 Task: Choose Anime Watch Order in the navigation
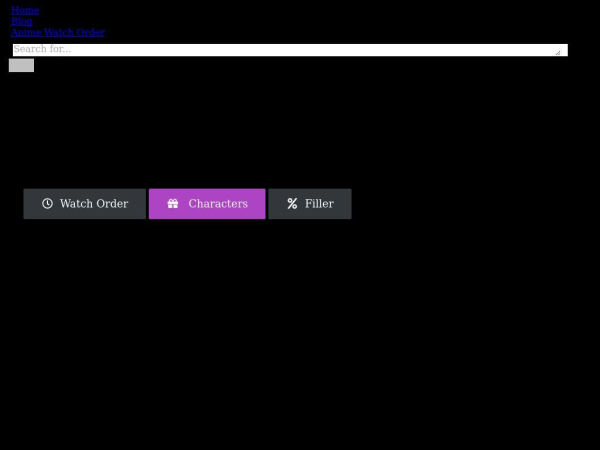(58, 32)
